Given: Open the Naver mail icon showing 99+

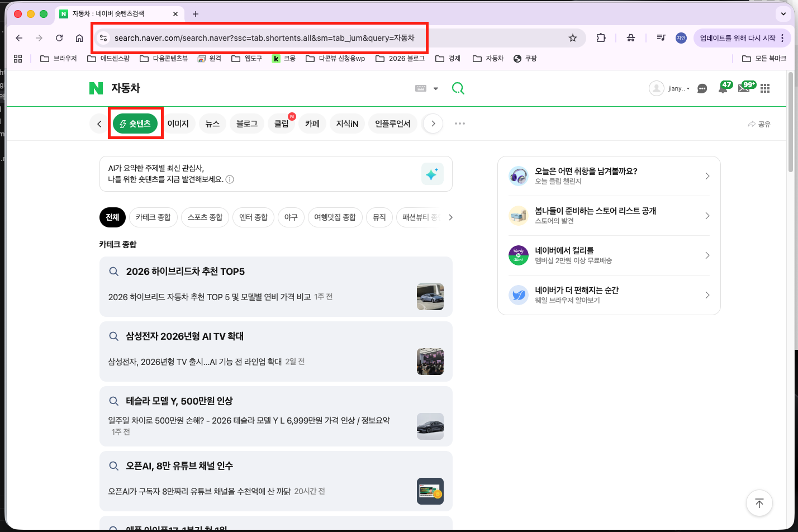Looking at the screenshot, I should 744,88.
